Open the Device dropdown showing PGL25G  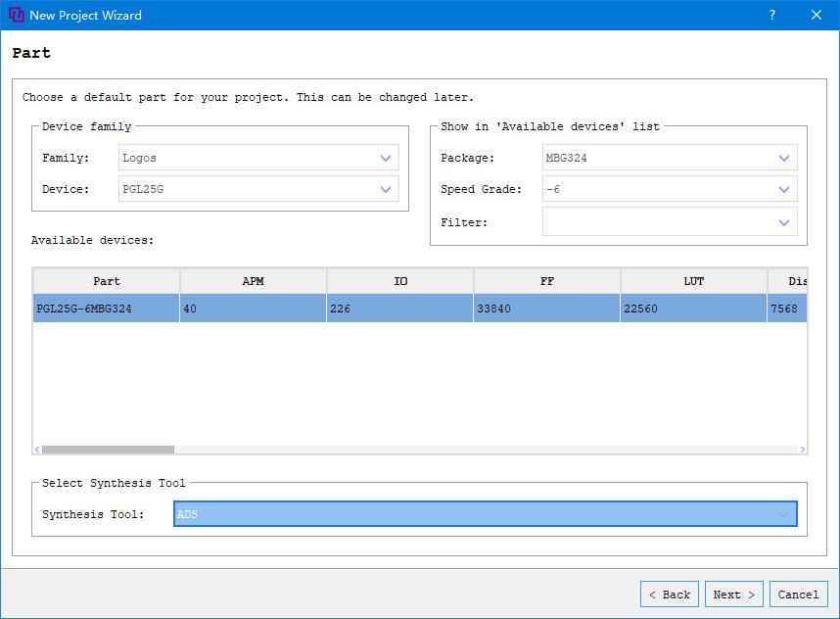(x=258, y=189)
